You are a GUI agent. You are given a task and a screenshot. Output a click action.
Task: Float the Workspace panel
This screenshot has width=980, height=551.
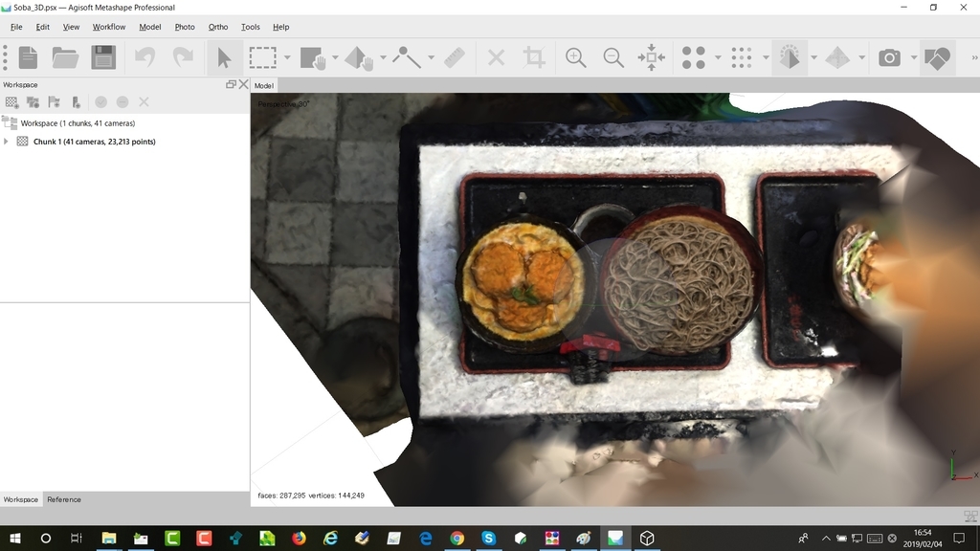pos(231,84)
